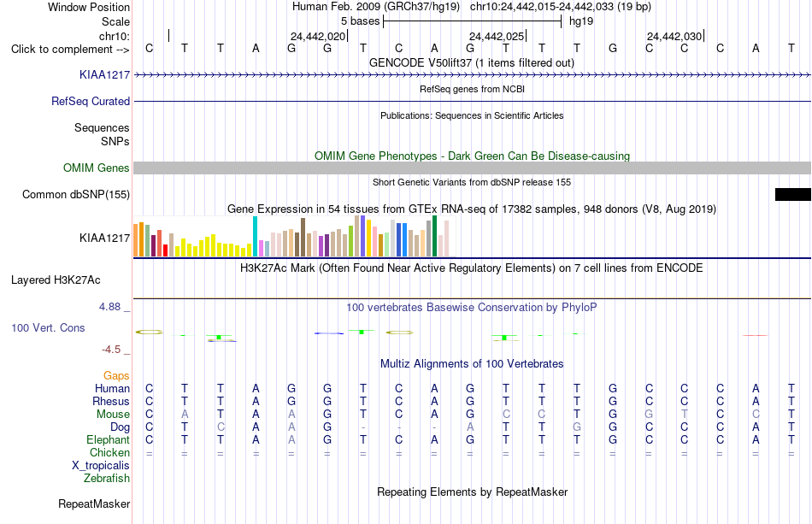Select the Human alignment row label

[x=112, y=389]
